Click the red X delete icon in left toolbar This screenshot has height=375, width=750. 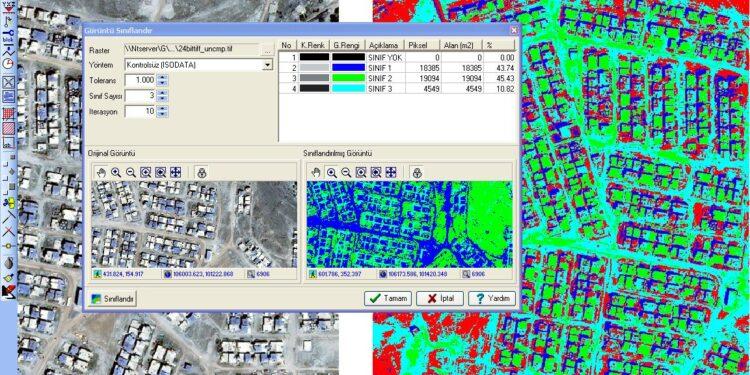8,231
